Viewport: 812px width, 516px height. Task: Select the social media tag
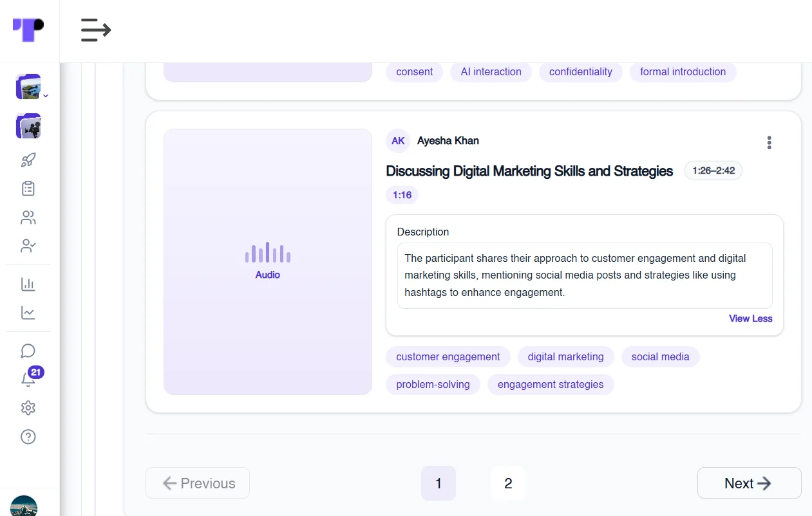660,356
